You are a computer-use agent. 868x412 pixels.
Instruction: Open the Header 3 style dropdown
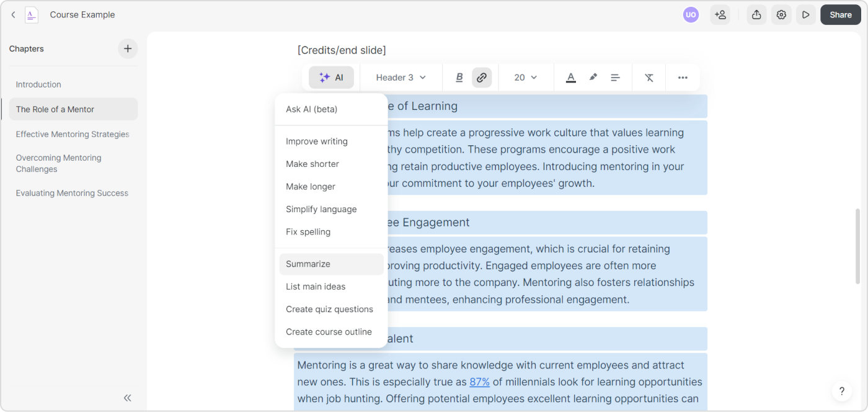point(401,78)
